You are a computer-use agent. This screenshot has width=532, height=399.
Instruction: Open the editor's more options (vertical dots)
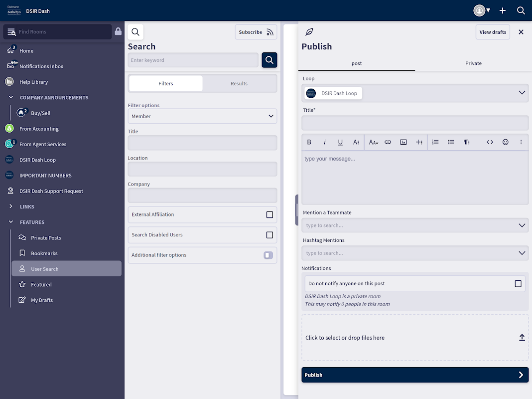click(x=521, y=142)
